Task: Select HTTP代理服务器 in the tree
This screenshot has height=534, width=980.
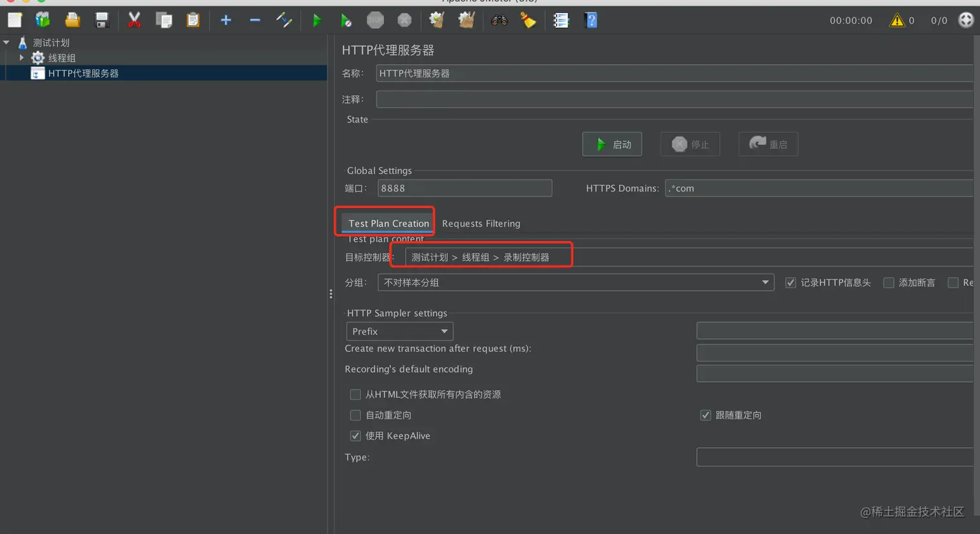Action: coord(83,73)
